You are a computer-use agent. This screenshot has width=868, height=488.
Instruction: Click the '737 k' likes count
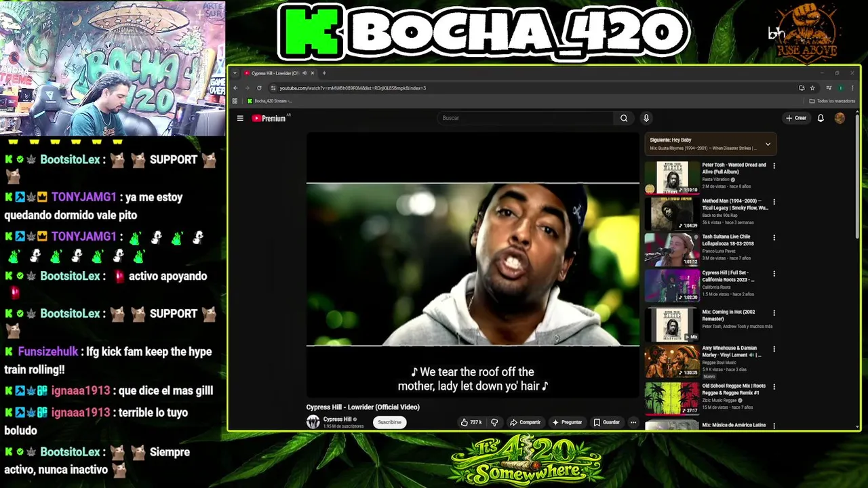pyautogui.click(x=476, y=422)
